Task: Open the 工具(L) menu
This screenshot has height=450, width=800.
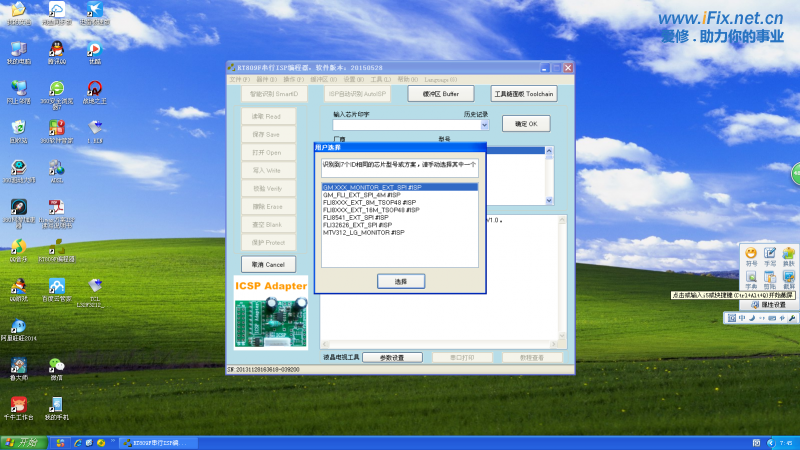Action: pyautogui.click(x=381, y=80)
